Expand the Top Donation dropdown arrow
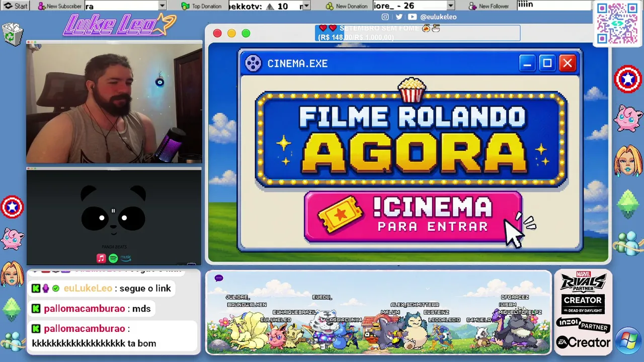The height and width of the screenshot is (362, 644). pos(306,6)
